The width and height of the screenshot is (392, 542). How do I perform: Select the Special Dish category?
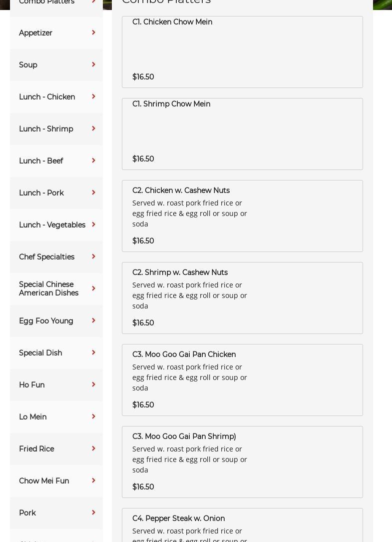(40, 353)
